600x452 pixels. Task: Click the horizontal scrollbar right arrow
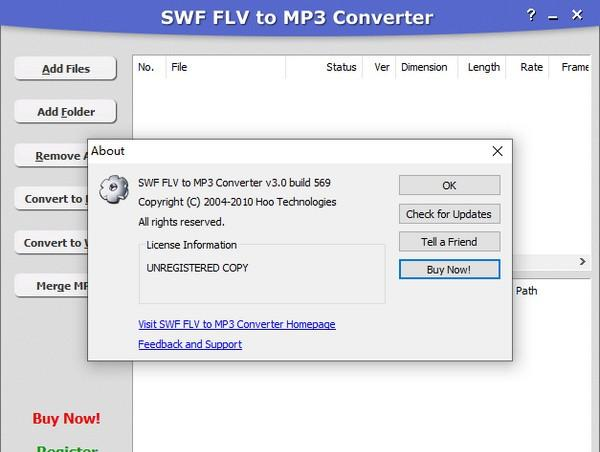pos(582,261)
